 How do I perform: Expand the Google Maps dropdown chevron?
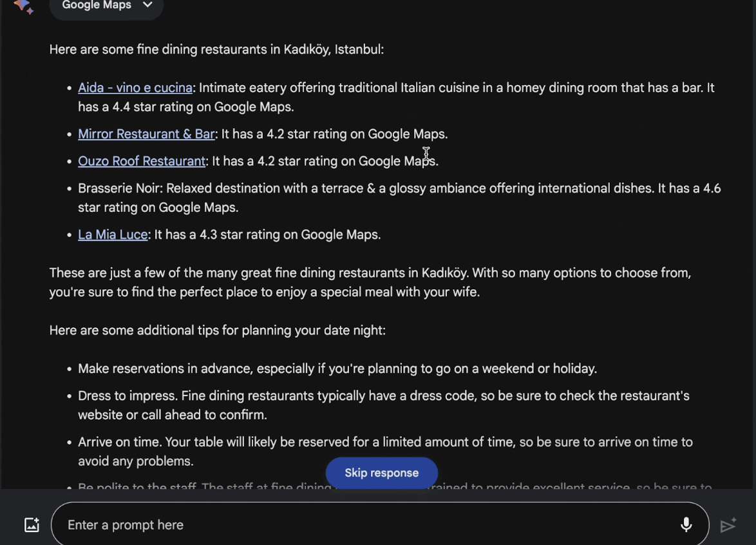[x=147, y=5]
